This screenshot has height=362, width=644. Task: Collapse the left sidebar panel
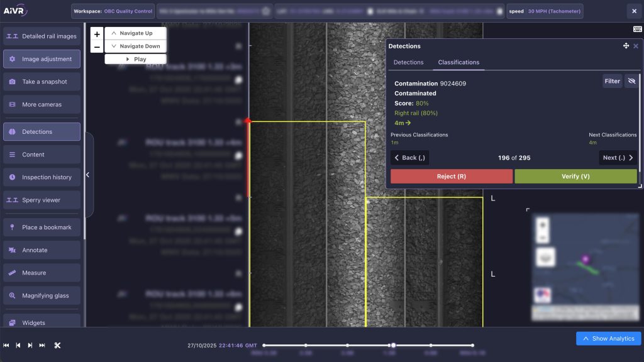(x=88, y=175)
